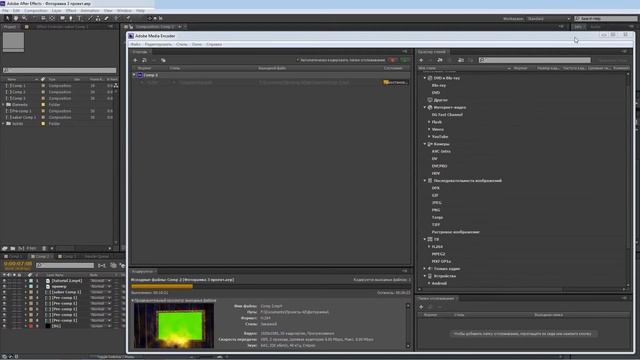This screenshot has height=360, width=640.
Task: Click the add output icon in queue toolbar
Action: click(x=144, y=60)
